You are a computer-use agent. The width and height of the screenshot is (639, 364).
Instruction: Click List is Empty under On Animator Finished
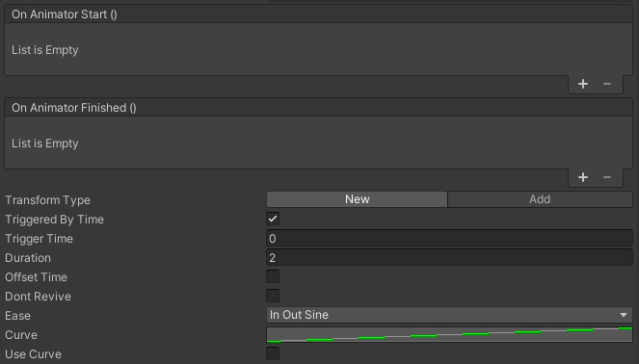45,143
